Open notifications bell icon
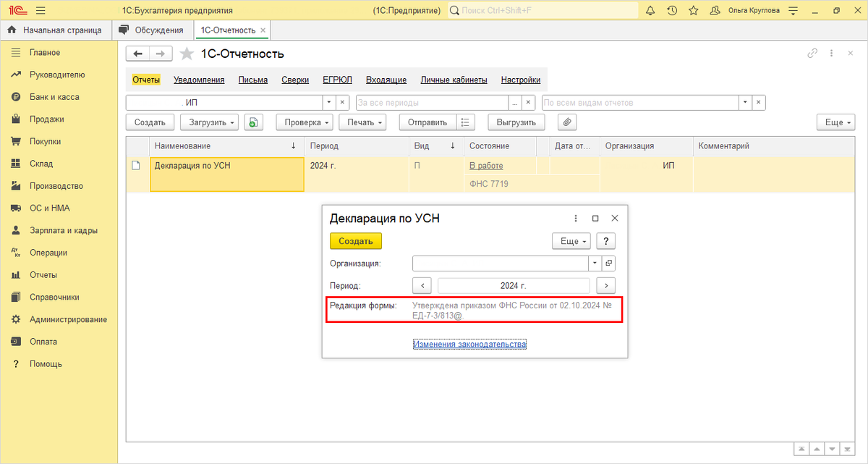868x464 pixels. pos(650,11)
